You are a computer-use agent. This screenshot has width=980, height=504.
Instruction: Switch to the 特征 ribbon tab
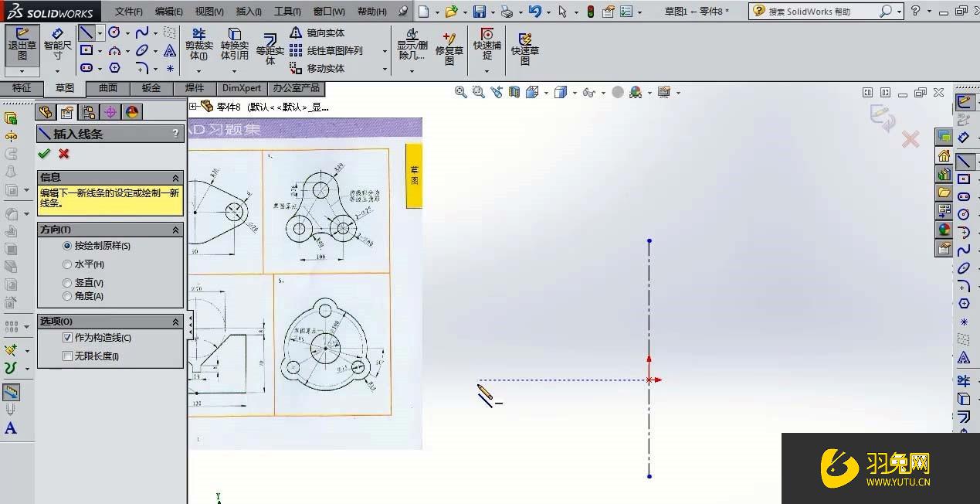22,88
